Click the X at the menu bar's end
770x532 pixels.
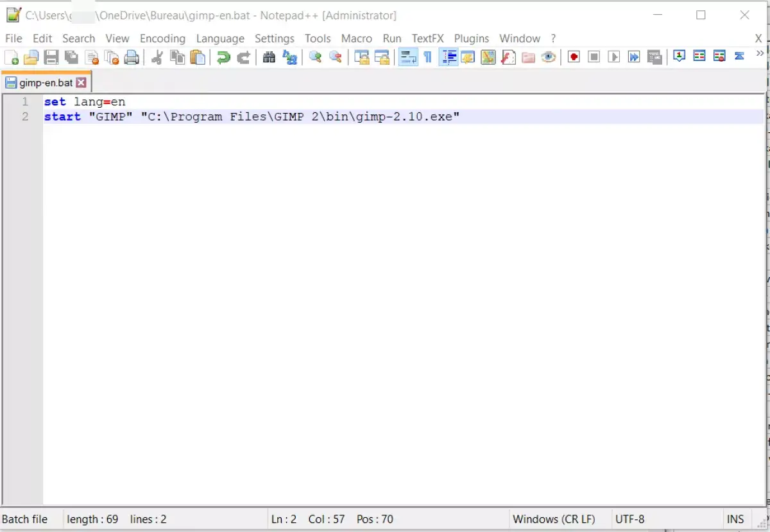pos(758,39)
